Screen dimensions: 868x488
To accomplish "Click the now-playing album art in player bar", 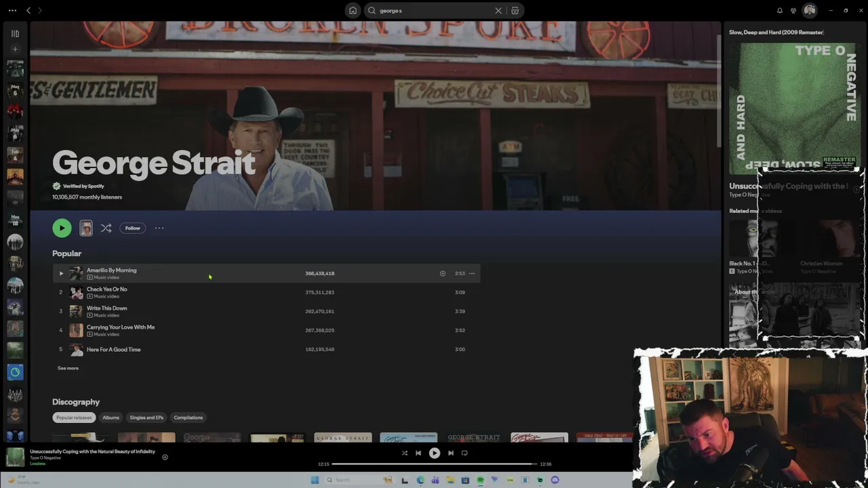I will click(15, 457).
